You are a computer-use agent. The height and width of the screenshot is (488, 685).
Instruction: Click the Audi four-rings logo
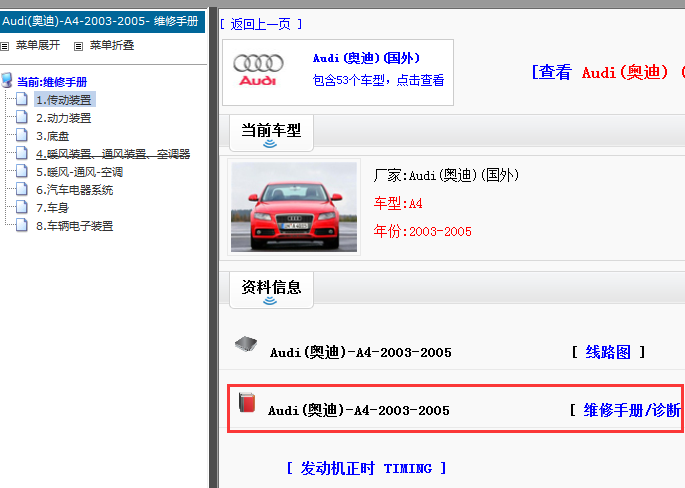pyautogui.click(x=258, y=70)
